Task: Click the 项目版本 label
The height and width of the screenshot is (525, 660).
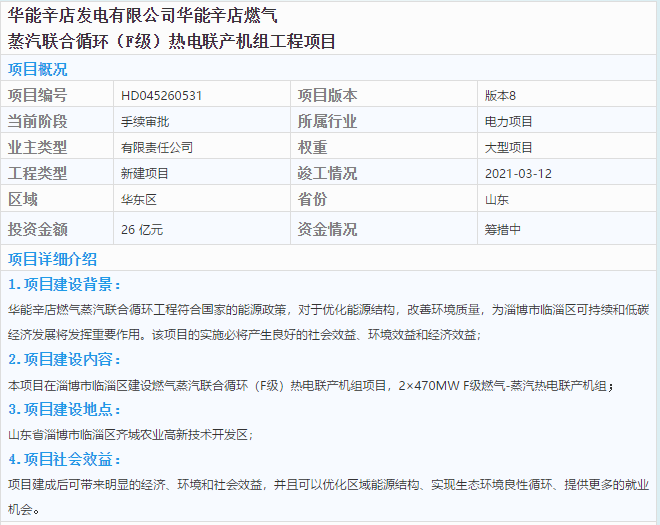Action: 327,95
